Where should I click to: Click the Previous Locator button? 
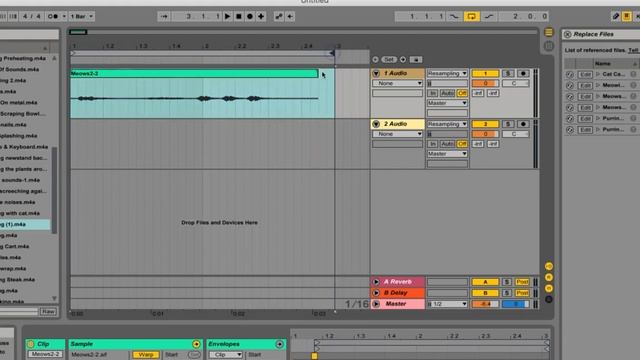(x=375, y=60)
